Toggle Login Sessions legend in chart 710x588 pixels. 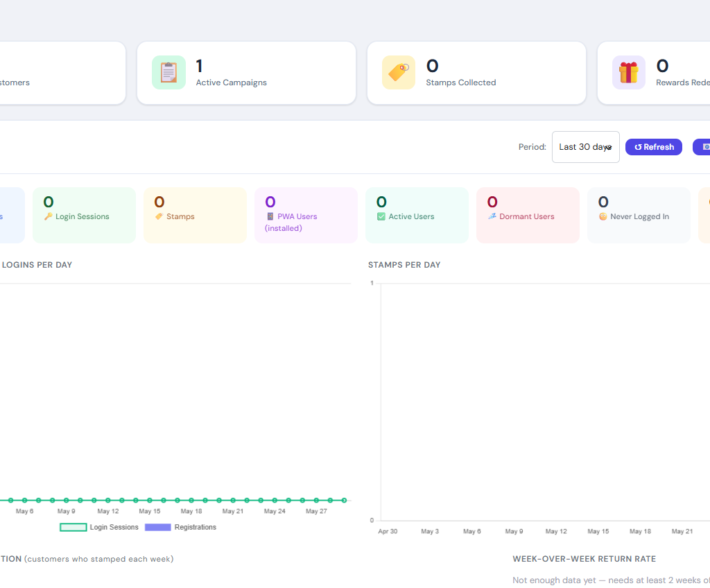click(x=99, y=527)
